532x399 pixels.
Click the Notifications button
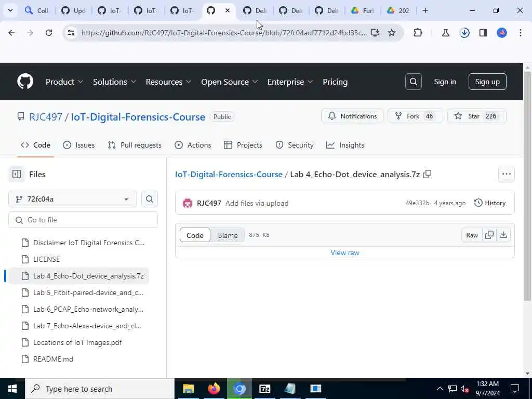pos(352,116)
